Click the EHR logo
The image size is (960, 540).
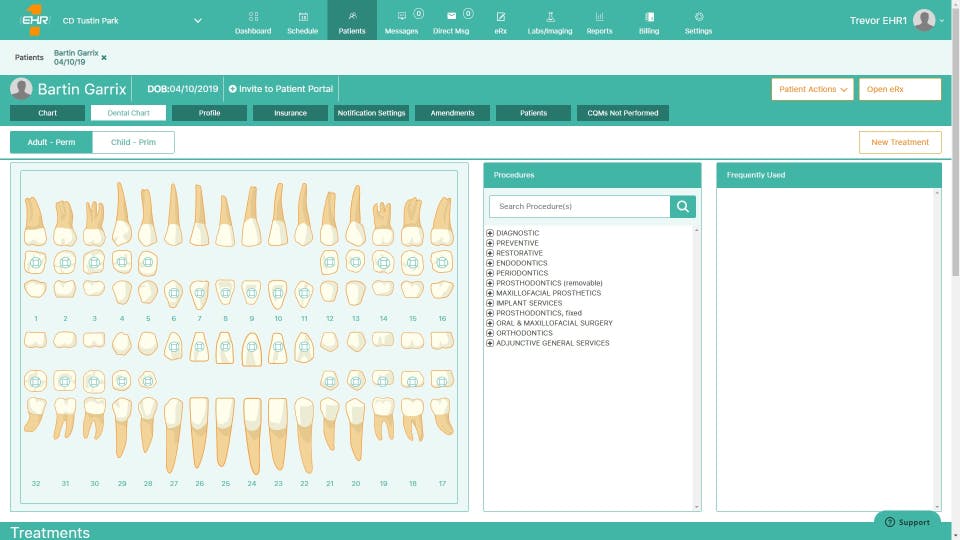click(34, 20)
